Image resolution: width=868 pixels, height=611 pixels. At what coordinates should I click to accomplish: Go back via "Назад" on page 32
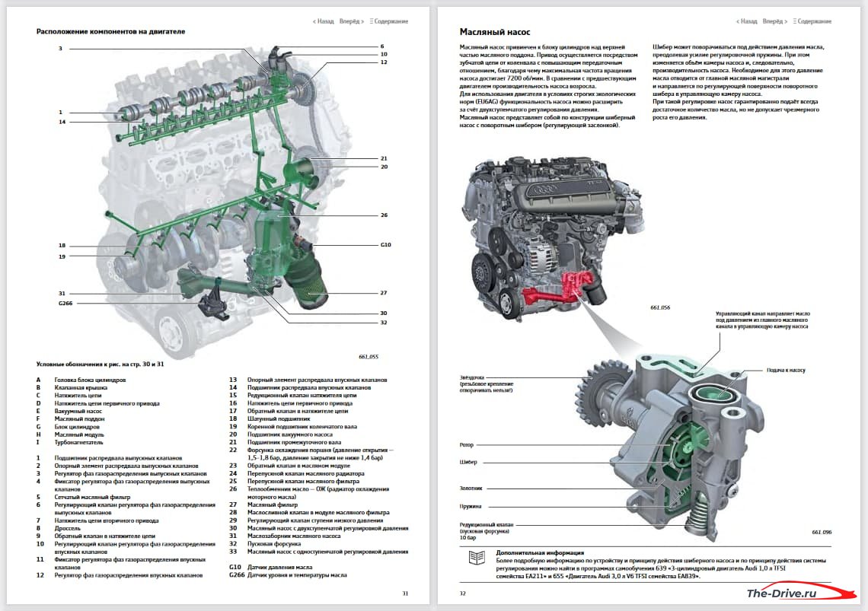point(747,21)
